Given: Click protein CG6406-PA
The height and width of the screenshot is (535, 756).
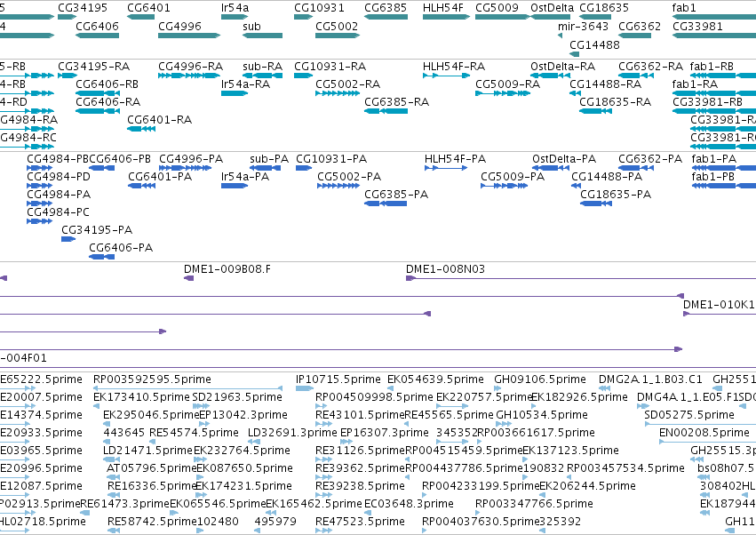Looking at the screenshot, I should coord(102,257).
